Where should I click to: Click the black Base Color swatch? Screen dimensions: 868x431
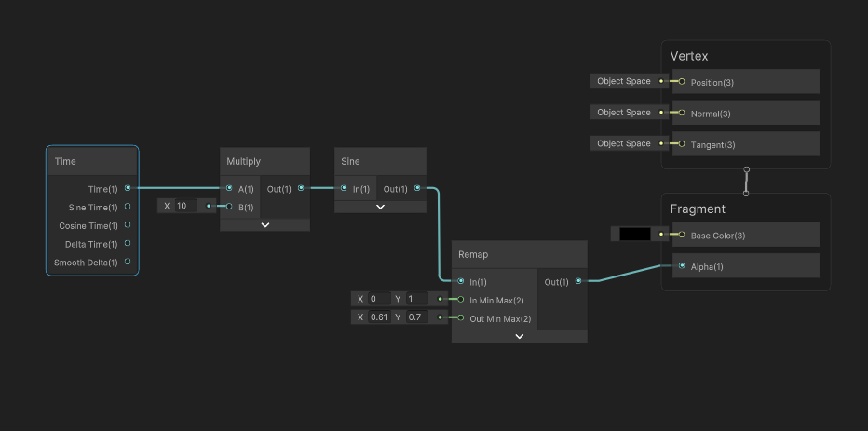(635, 234)
